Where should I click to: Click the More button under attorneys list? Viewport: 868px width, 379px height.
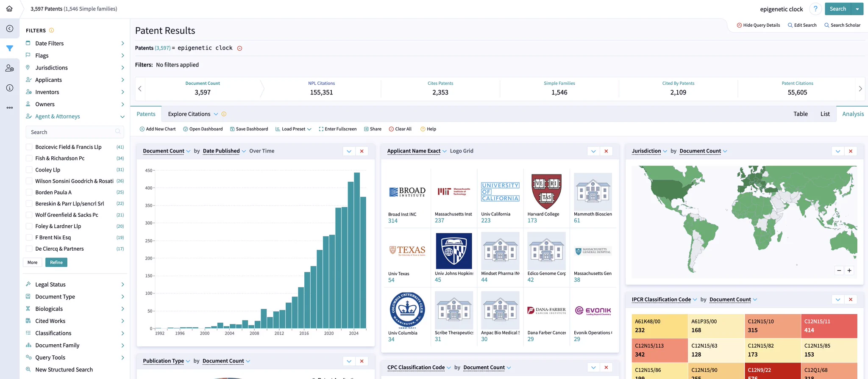pos(33,263)
